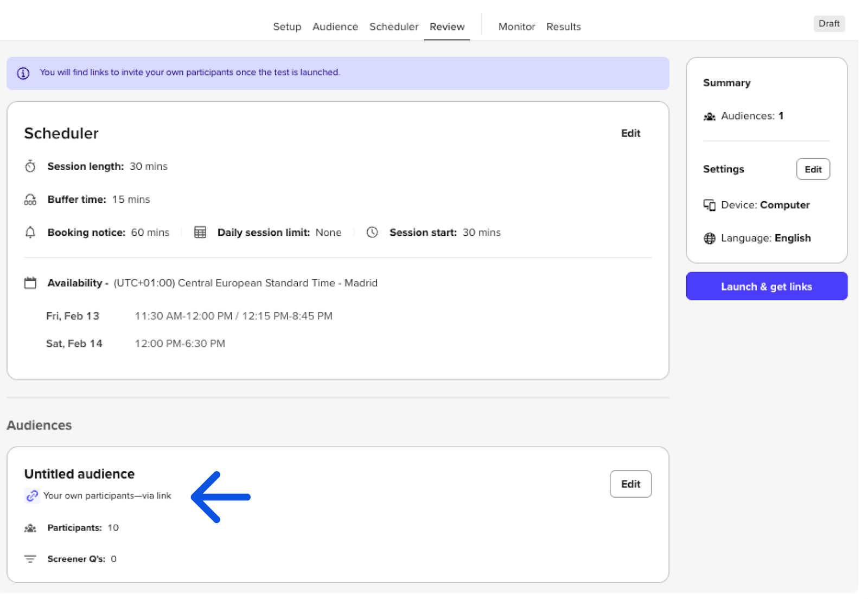
Task: Edit the Scheduler section
Action: point(630,133)
